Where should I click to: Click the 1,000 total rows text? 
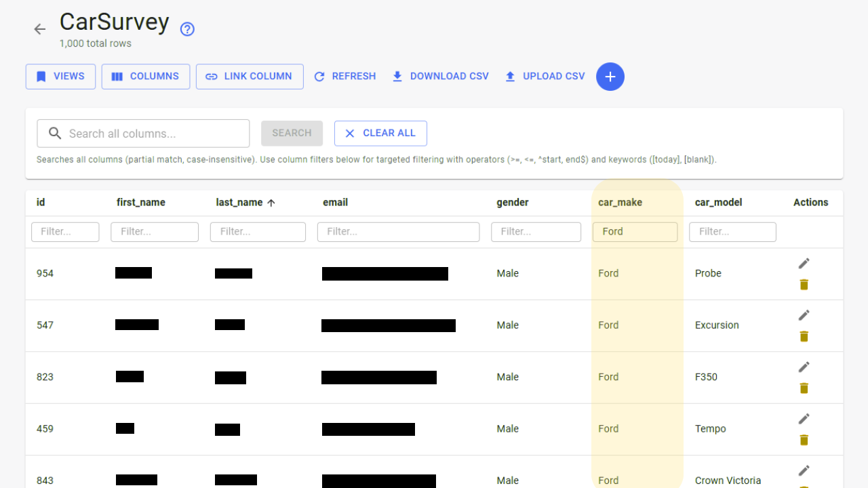[x=96, y=43]
